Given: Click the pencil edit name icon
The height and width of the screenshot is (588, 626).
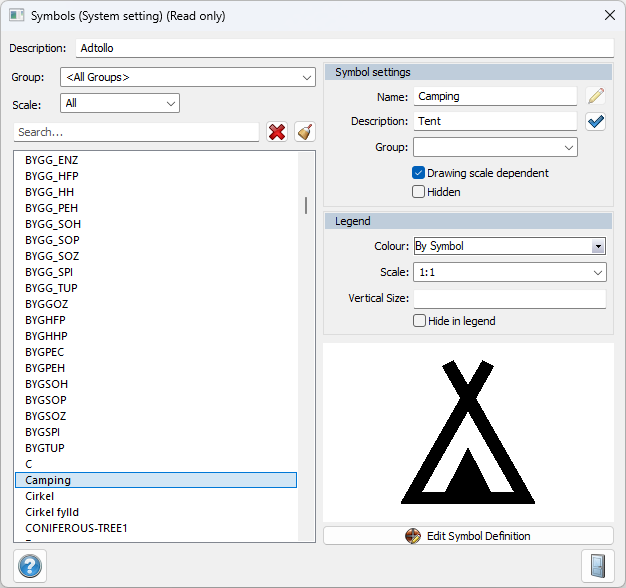Looking at the screenshot, I should coord(596,96).
